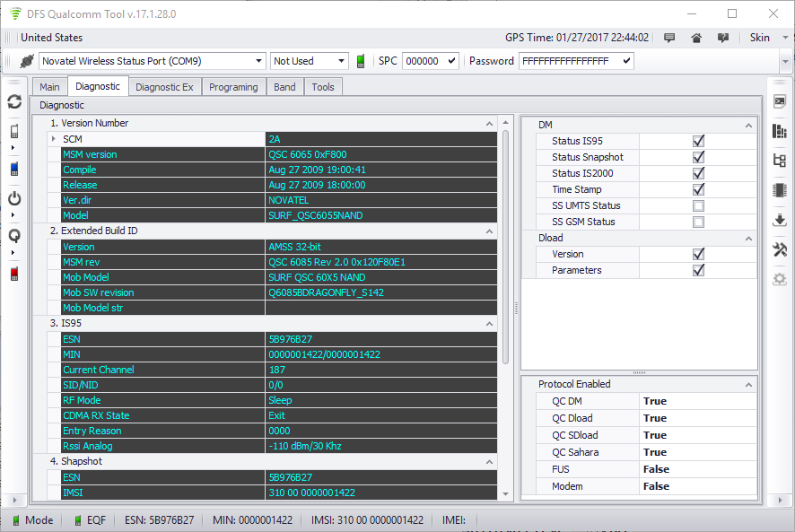The image size is (795, 532).
Task: Click the tree structure icon in right sidebar
Action: (780, 161)
